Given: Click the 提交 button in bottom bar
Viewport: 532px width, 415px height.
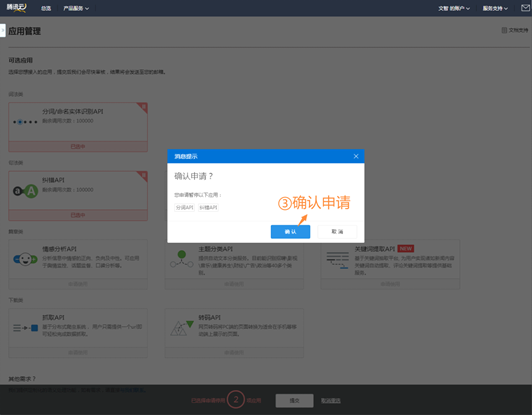Looking at the screenshot, I should (x=294, y=400).
